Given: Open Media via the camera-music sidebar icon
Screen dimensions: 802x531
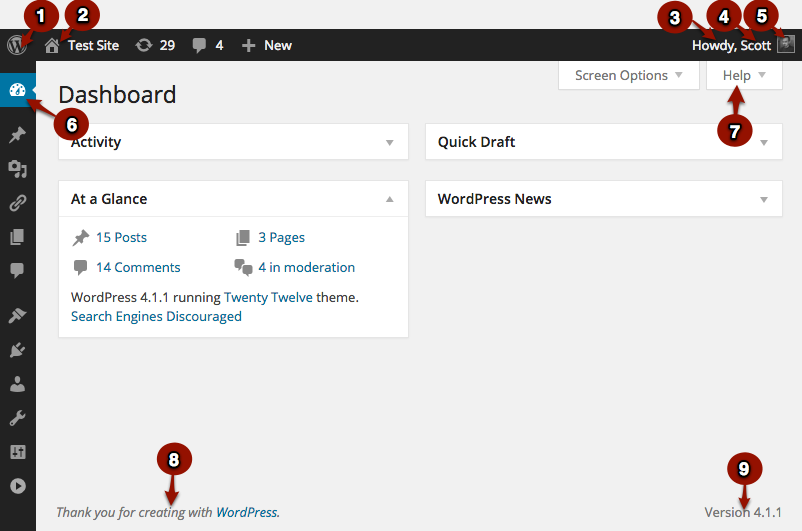Looking at the screenshot, I should [x=17, y=169].
